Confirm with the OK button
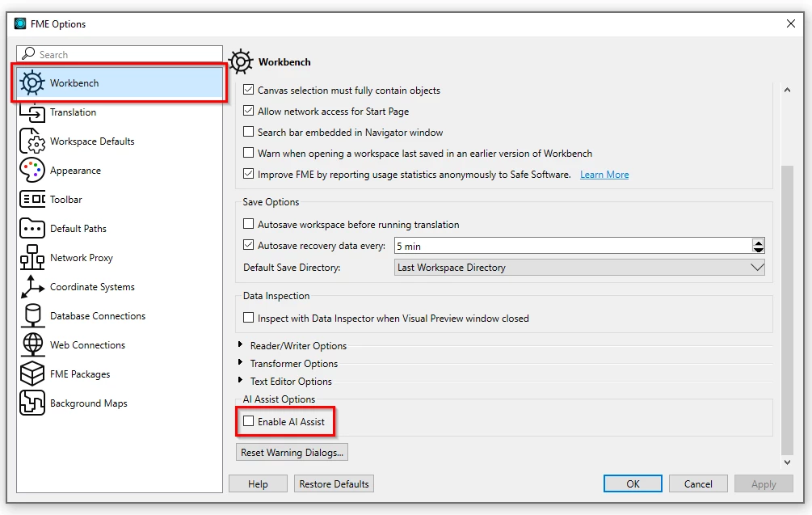Viewport: 812px width, 515px height. coord(633,484)
